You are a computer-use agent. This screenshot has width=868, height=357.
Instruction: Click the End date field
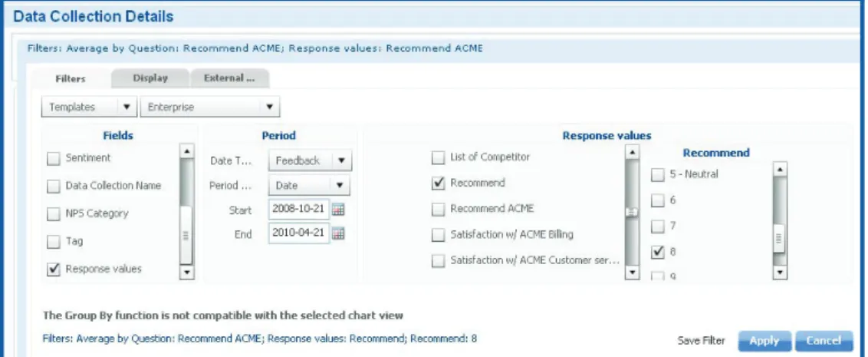tap(299, 233)
